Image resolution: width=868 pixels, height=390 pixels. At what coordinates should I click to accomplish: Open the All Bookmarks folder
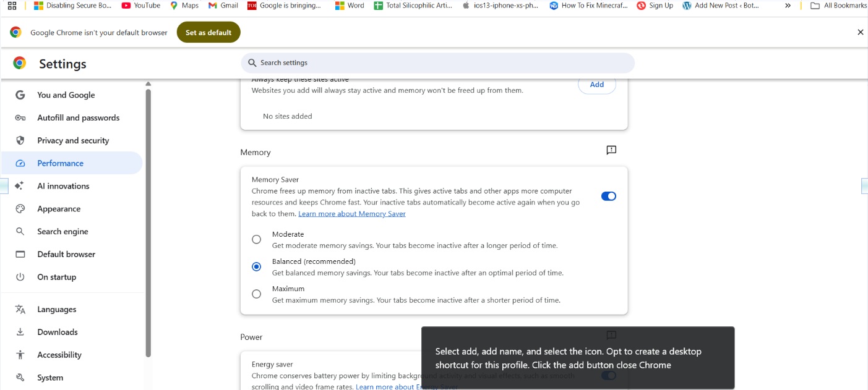(838, 6)
